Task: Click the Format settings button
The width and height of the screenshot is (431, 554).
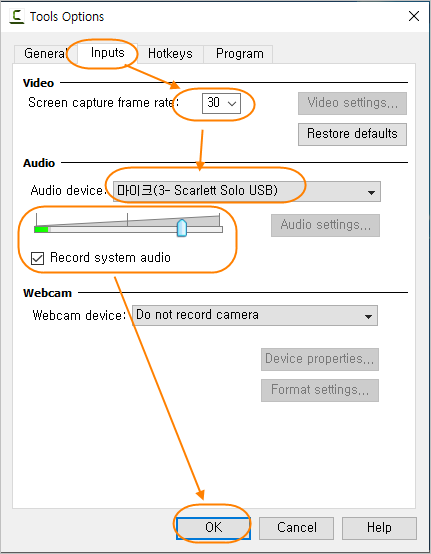Action: (x=320, y=390)
